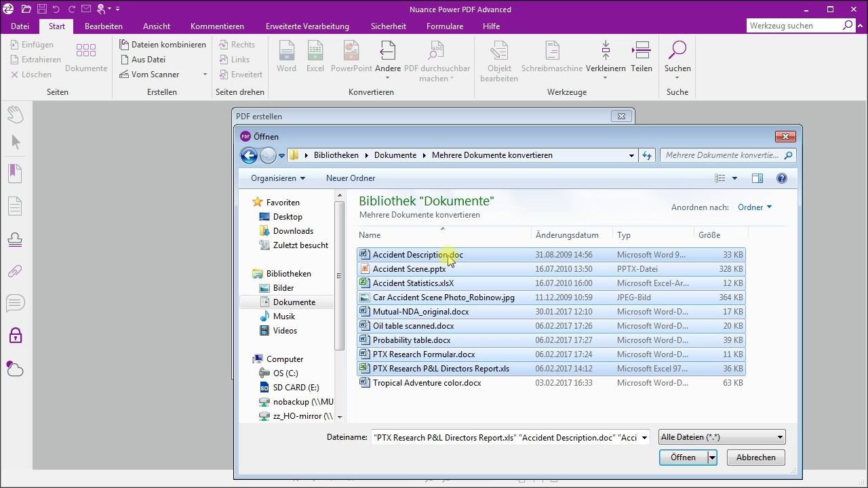Open the customize quick access toolbar dropdown
This screenshot has height=488, width=868.
(x=117, y=9)
